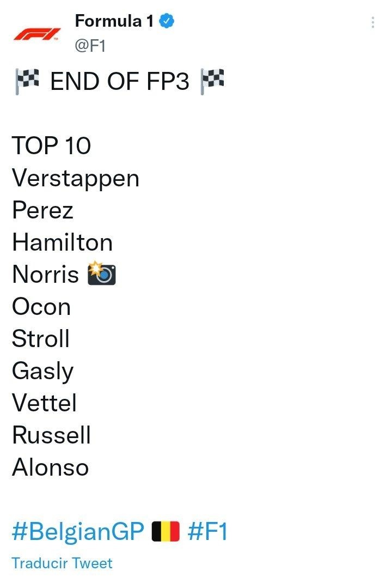Click the blue verified badge
This screenshot has width=392, height=583.
(167, 21)
